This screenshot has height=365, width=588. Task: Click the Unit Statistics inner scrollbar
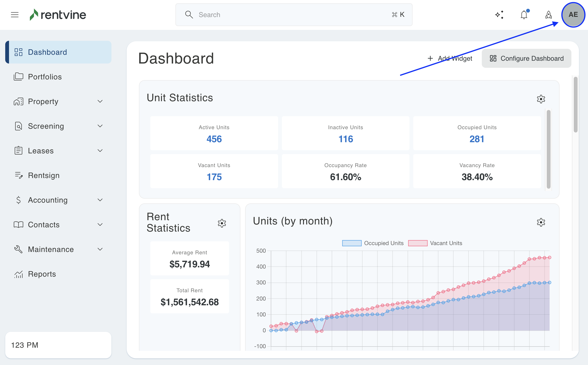[548, 149]
